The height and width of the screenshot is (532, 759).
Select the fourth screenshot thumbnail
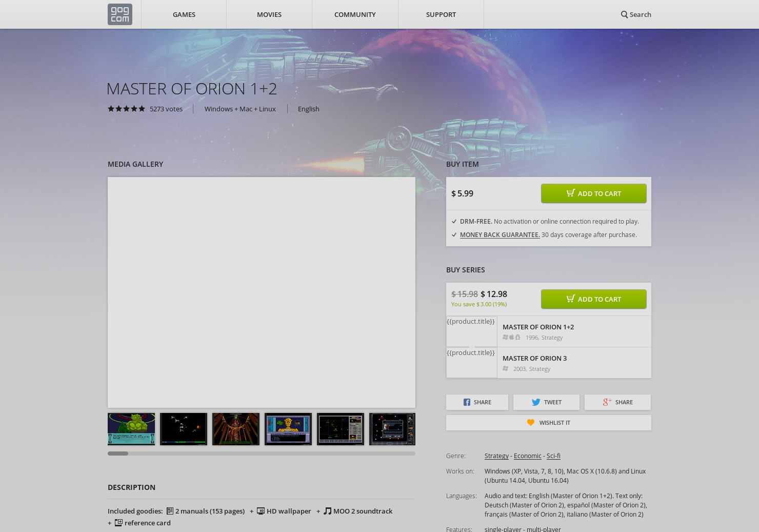288,429
